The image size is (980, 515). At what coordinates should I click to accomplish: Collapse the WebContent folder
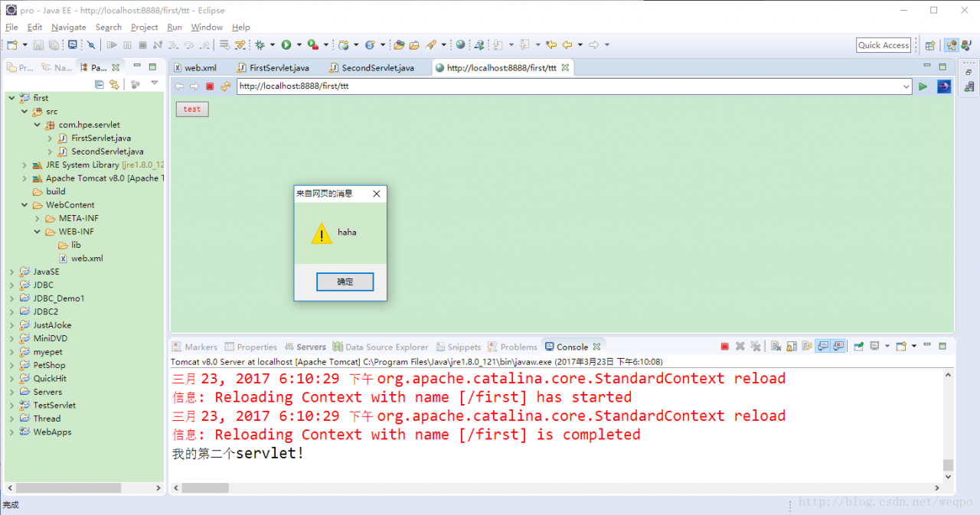point(24,205)
